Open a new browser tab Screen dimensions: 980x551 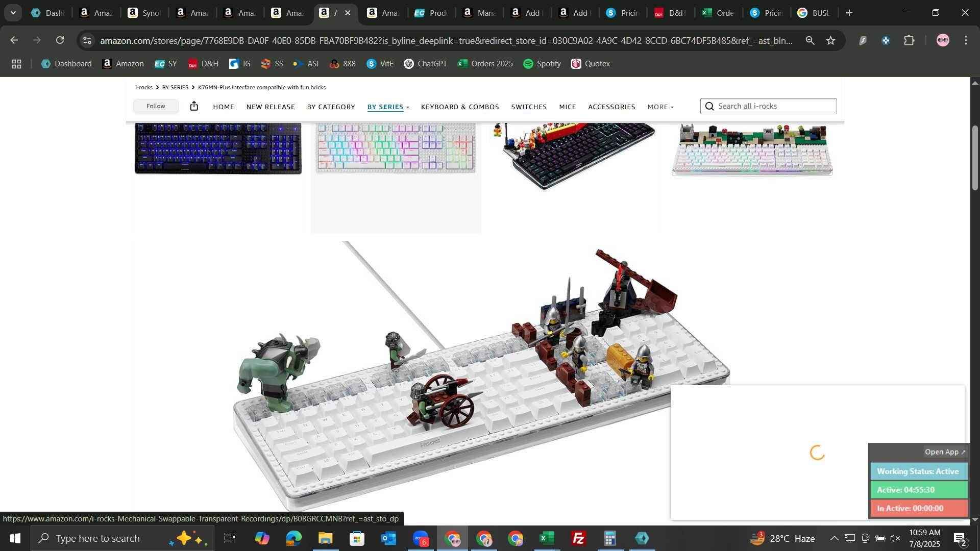point(849,13)
